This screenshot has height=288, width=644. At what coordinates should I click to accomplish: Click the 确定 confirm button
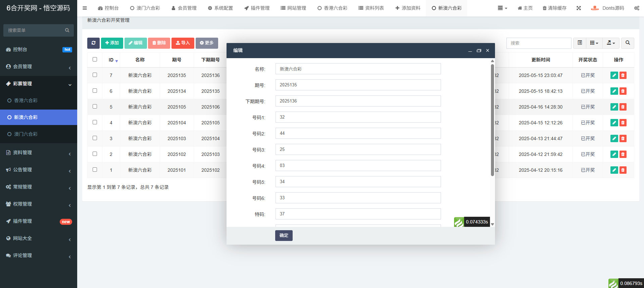pyautogui.click(x=284, y=236)
